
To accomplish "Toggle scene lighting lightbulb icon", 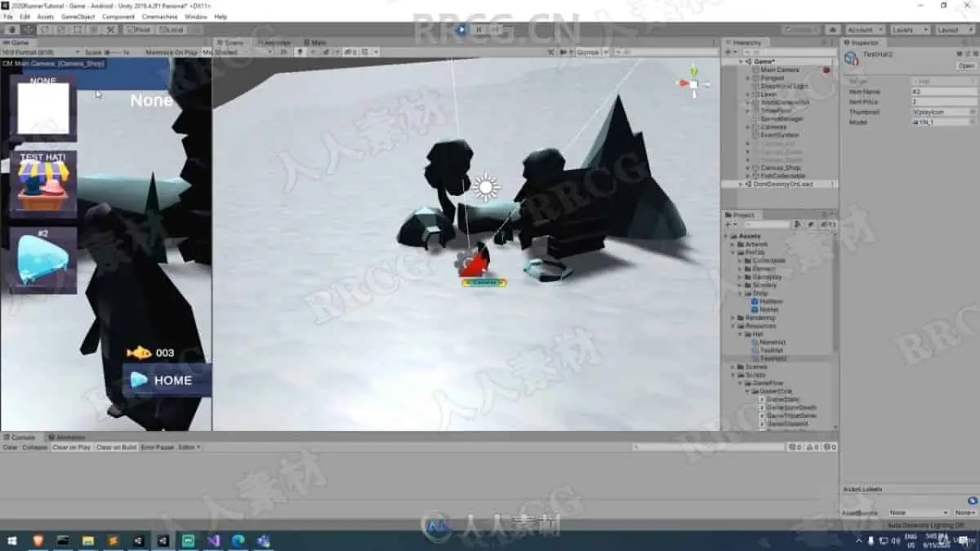I will 300,52.
